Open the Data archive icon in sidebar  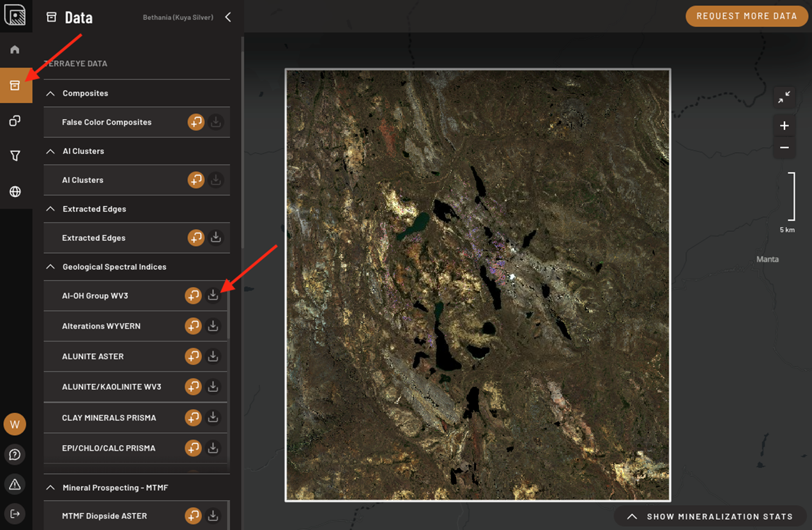tap(15, 86)
